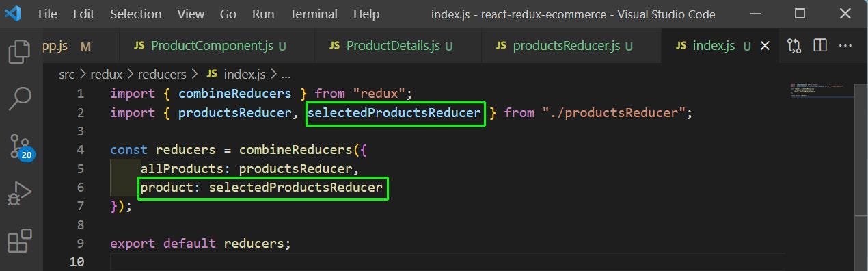Open the Explorer view in activity bar

19,51
